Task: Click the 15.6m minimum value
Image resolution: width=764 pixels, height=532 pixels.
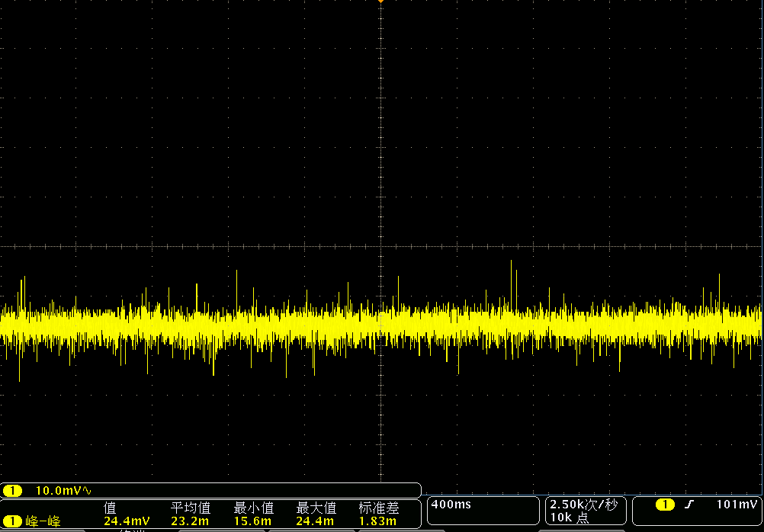Action: [x=253, y=522]
